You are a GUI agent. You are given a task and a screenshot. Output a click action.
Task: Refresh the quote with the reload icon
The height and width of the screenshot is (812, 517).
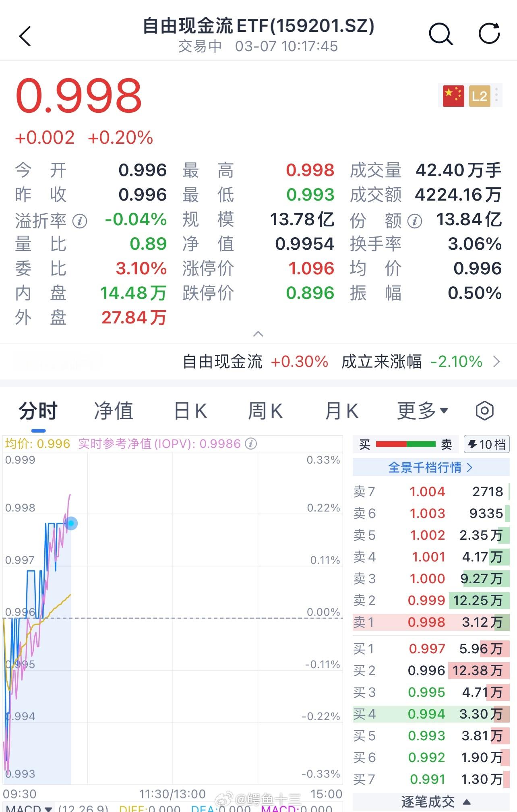[489, 33]
